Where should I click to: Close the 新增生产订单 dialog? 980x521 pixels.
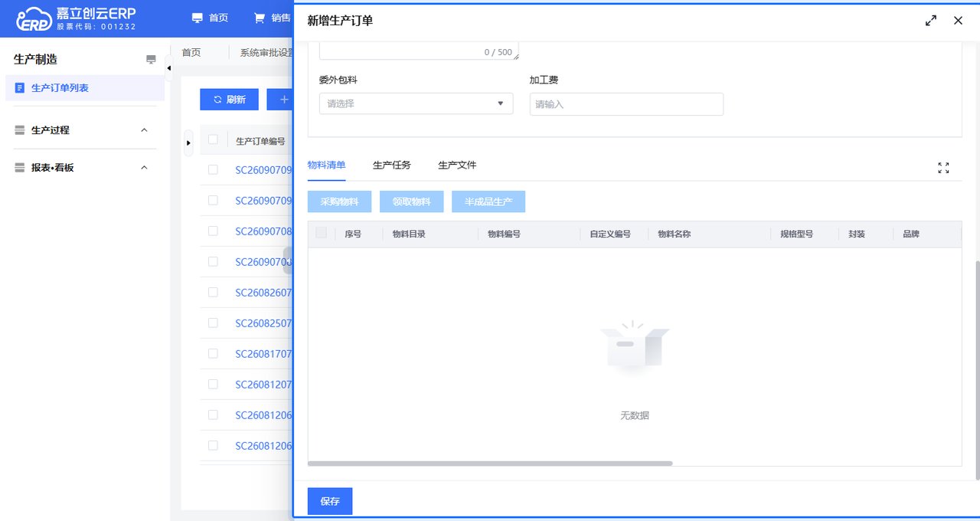click(x=958, y=21)
